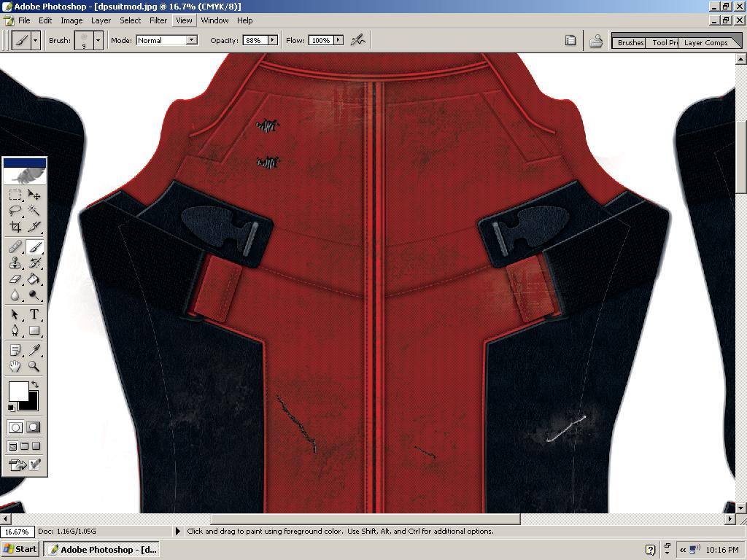Switch to the Brushes palette tab

[629, 42]
